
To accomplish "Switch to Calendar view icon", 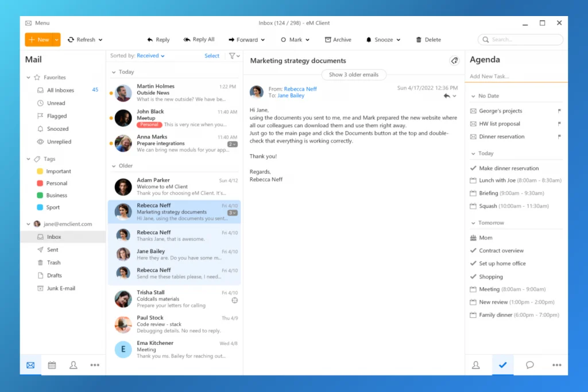I will pos(52,365).
